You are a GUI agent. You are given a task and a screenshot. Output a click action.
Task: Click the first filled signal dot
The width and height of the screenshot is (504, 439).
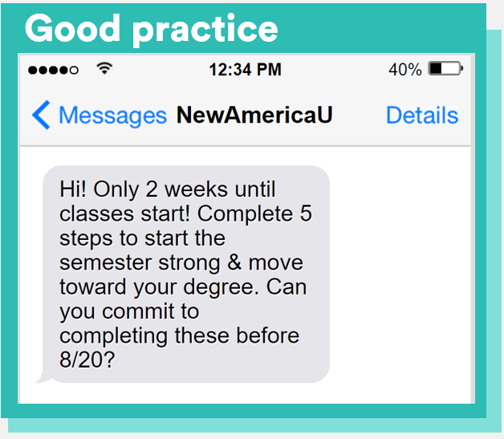point(33,71)
